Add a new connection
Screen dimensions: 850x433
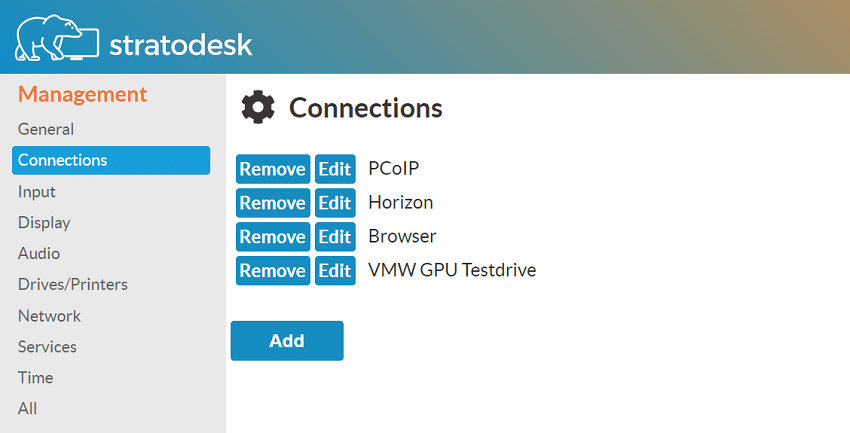(x=287, y=340)
